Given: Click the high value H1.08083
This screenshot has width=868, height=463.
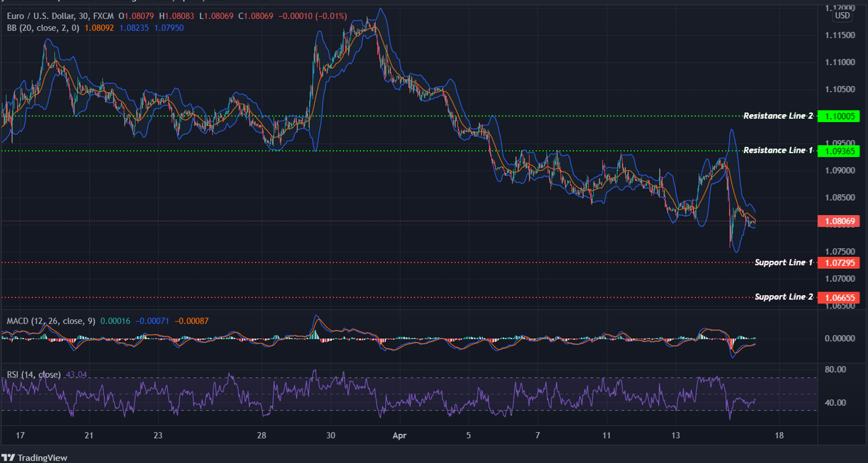Looking at the screenshot, I should click(x=176, y=16).
